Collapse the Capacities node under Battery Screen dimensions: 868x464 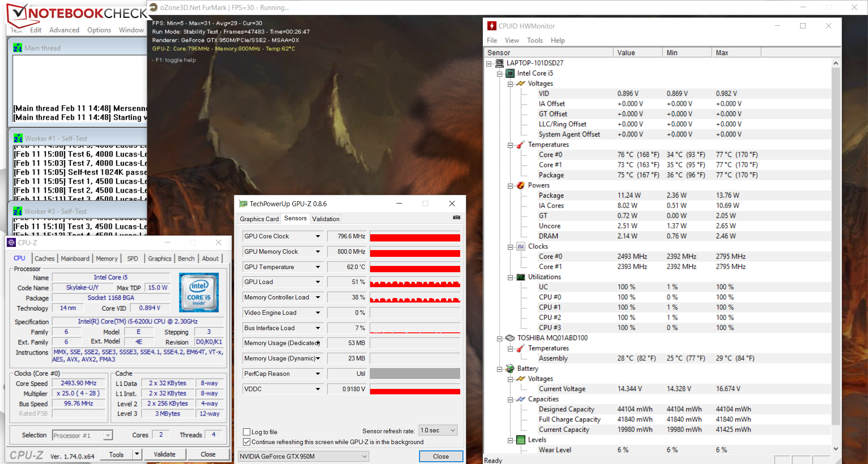pyautogui.click(x=510, y=400)
